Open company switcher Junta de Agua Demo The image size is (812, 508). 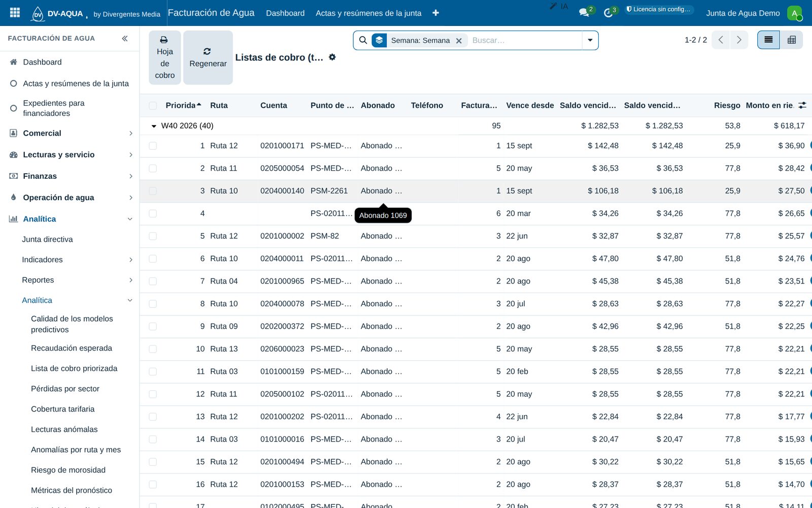point(742,13)
